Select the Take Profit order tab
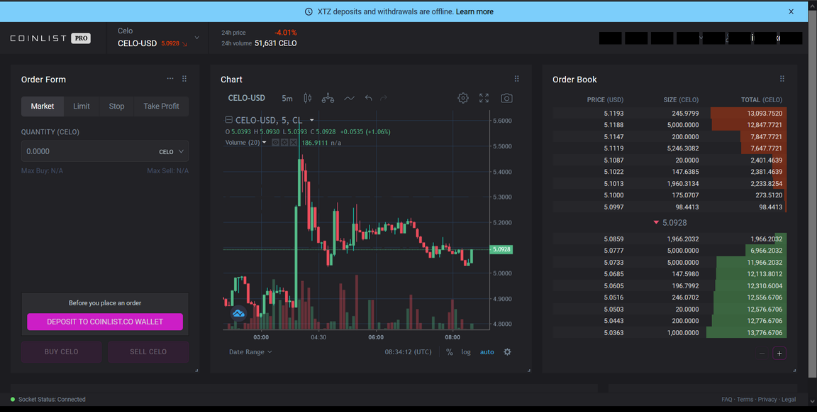Image resolution: width=817 pixels, height=412 pixels. coord(161,106)
